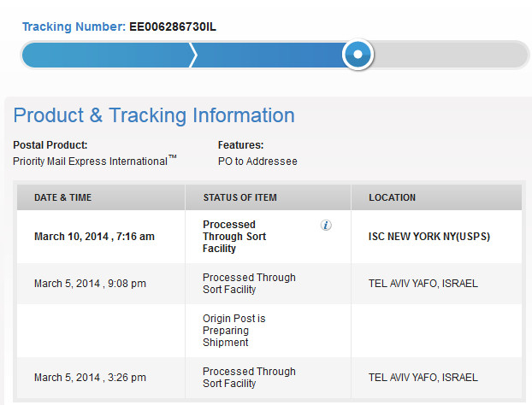
Task: Click the DATE & TIME column header
Action: tap(62, 197)
